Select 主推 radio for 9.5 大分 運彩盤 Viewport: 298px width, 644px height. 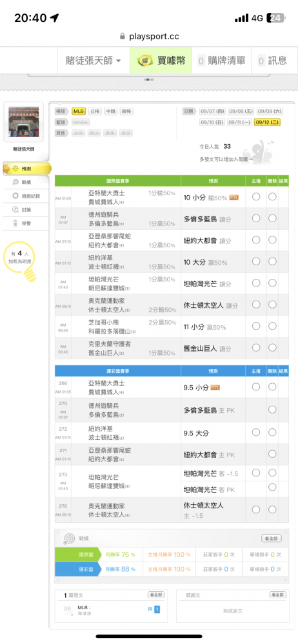(x=256, y=432)
